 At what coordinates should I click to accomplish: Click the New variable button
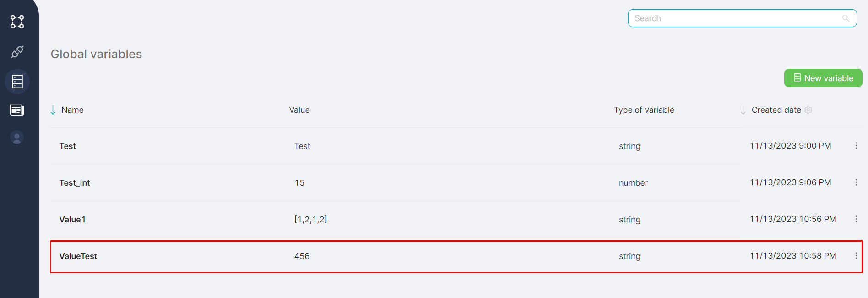point(823,78)
